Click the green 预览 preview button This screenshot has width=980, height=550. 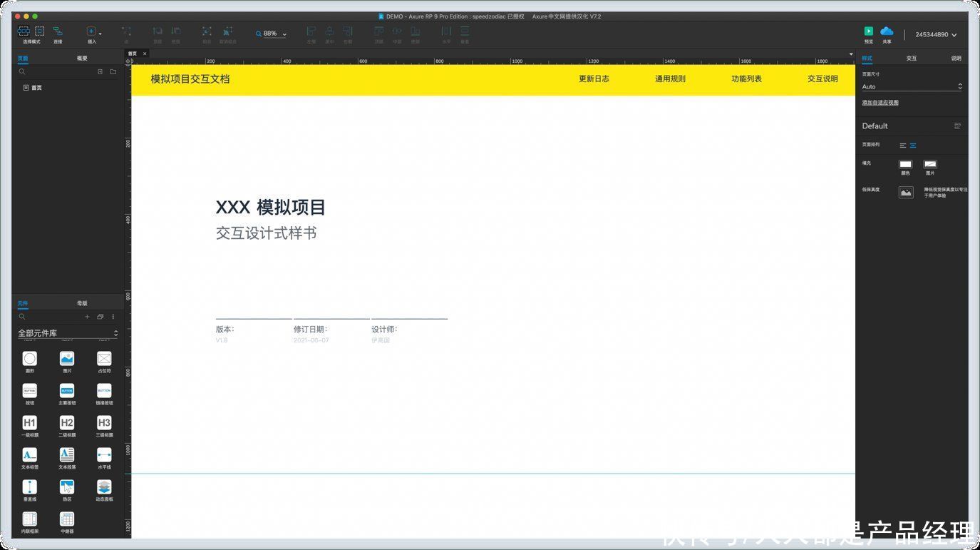(869, 31)
